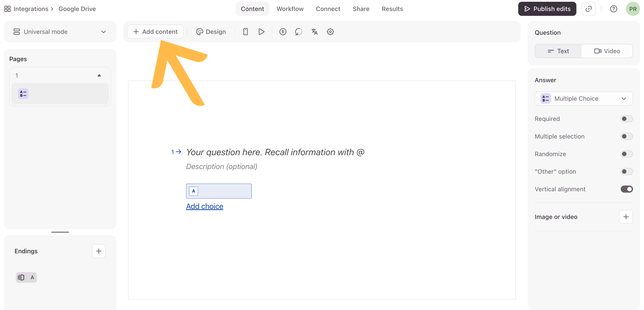
Task: Click the Integrations grid icon in breadcrumb
Action: click(7, 9)
